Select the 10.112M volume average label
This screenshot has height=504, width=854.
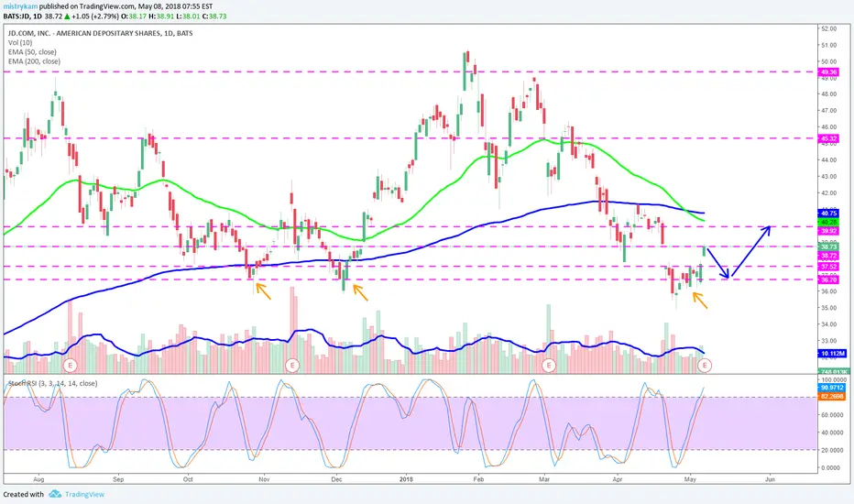(x=833, y=354)
